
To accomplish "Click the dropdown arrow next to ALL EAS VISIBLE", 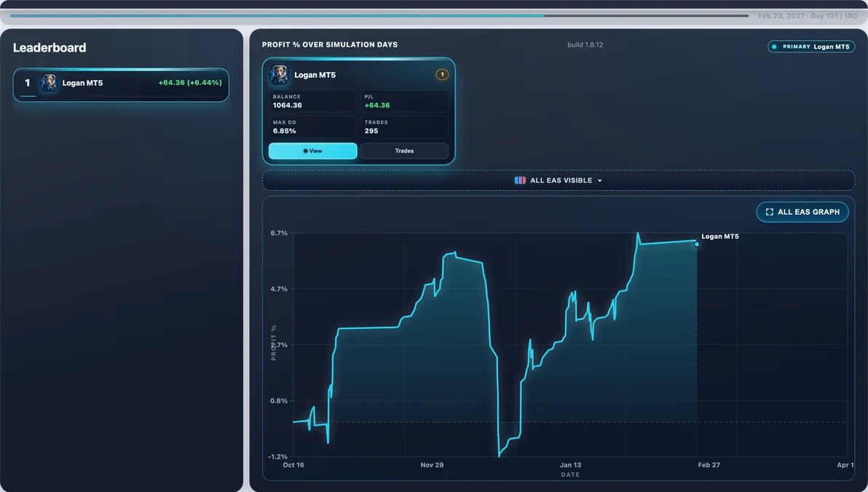I will 599,181.
